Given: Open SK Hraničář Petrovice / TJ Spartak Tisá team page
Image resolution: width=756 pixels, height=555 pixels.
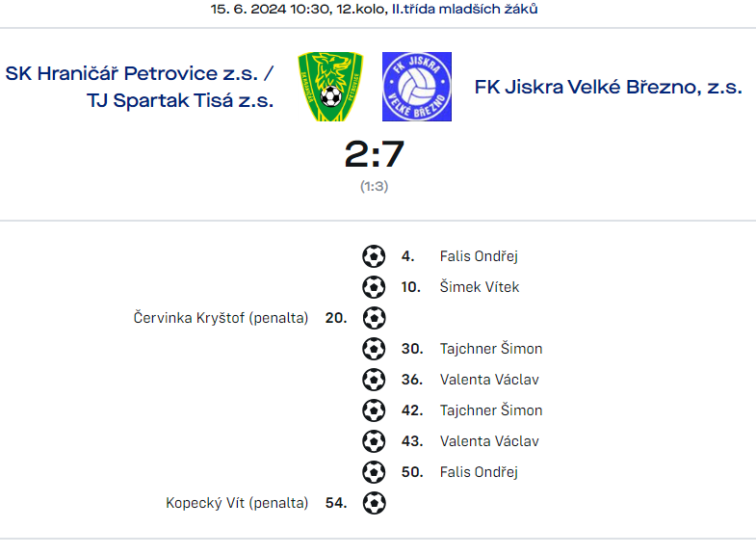Looking at the screenshot, I should (x=140, y=87).
